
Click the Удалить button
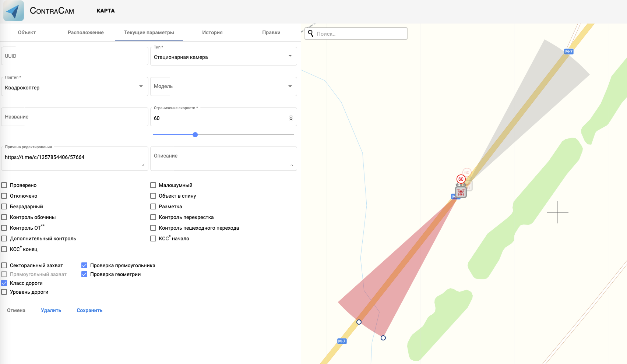pyautogui.click(x=51, y=310)
